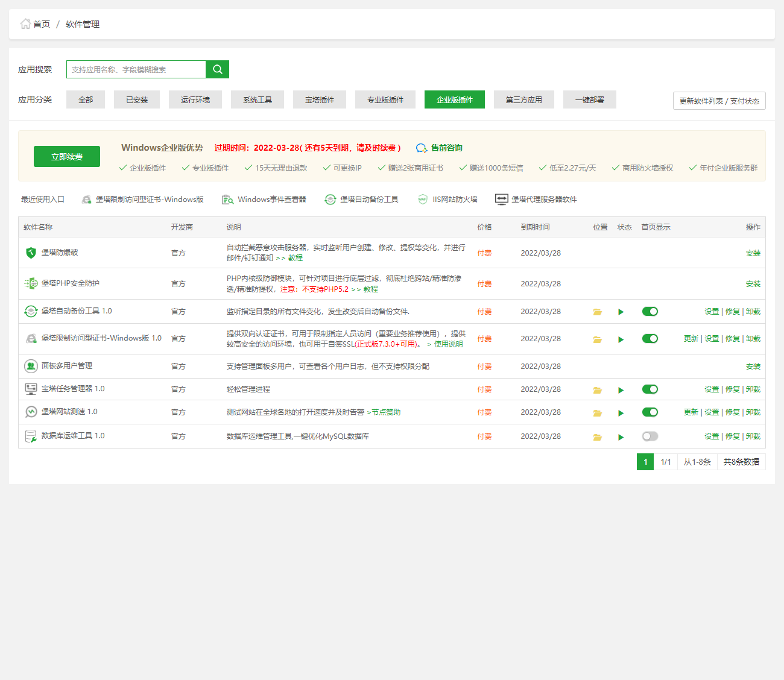Viewport: 784px width, 680px height.
Task: Enable homepage display for 数据库运维工具
Action: (x=650, y=436)
